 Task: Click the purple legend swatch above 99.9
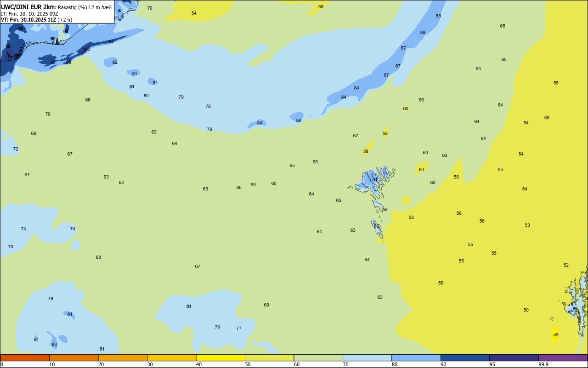(x=563, y=357)
